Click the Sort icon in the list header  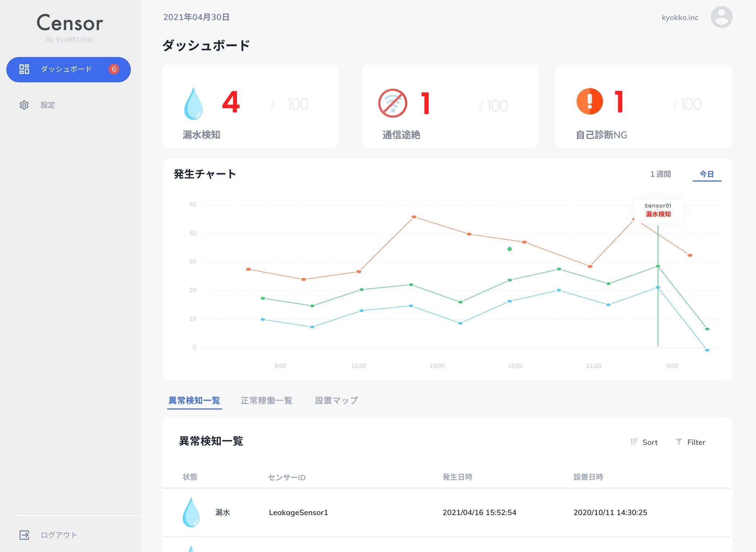pos(634,442)
